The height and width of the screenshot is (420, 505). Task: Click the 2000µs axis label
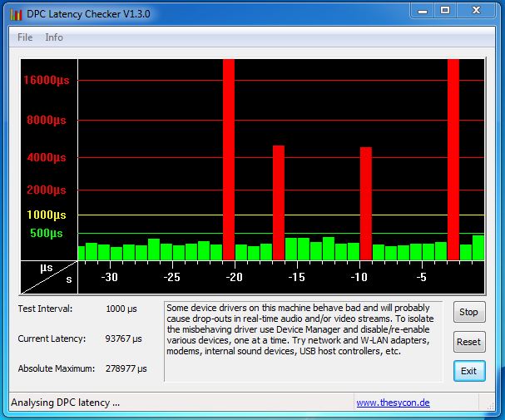[x=47, y=190]
